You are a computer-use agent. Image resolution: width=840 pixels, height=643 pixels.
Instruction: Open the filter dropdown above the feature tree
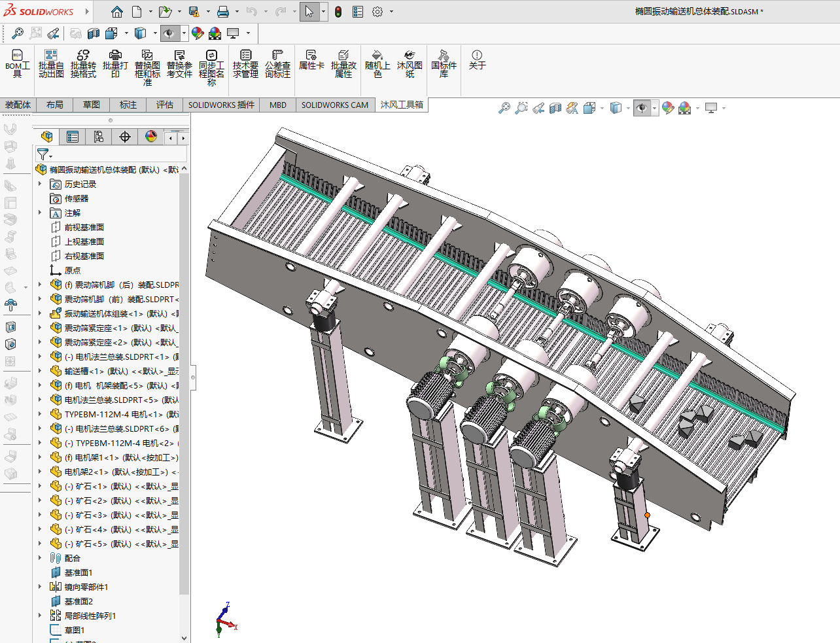pos(44,154)
